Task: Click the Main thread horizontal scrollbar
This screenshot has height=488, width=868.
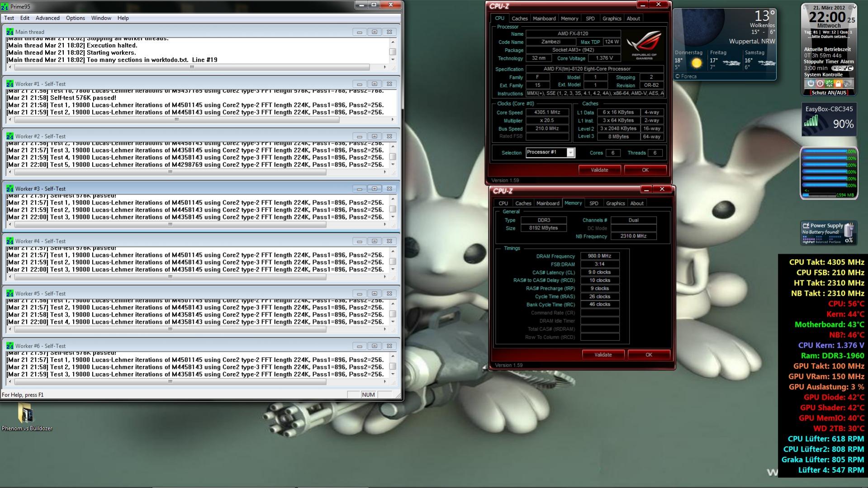Action: [198, 67]
